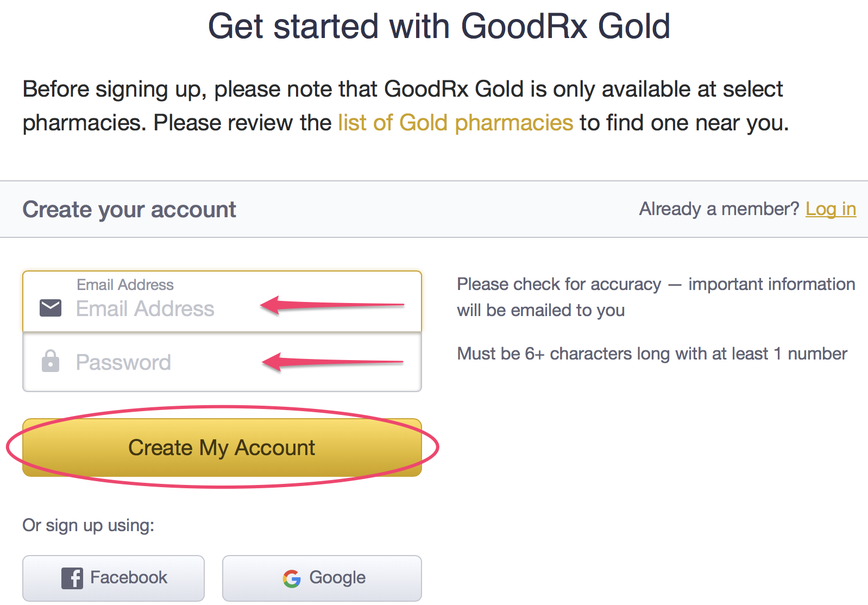The width and height of the screenshot is (868, 605).
Task: Click the small floating Email Address label
Action: [x=125, y=285]
